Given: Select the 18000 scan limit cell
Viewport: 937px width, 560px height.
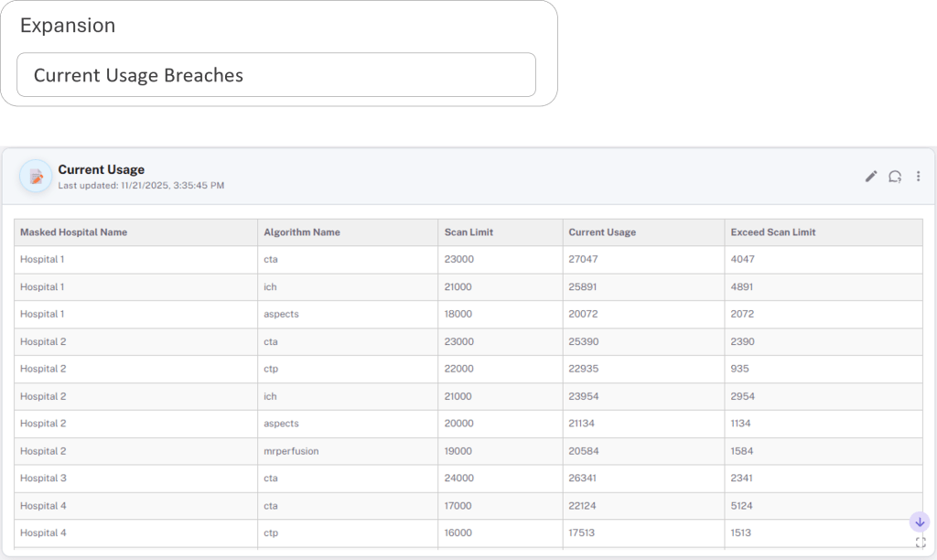Looking at the screenshot, I should (x=458, y=315).
